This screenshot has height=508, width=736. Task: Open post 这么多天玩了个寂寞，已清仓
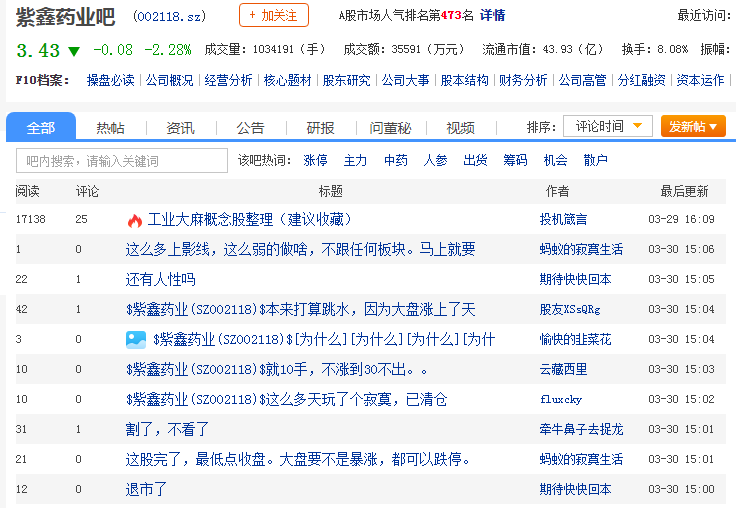[x=286, y=400]
